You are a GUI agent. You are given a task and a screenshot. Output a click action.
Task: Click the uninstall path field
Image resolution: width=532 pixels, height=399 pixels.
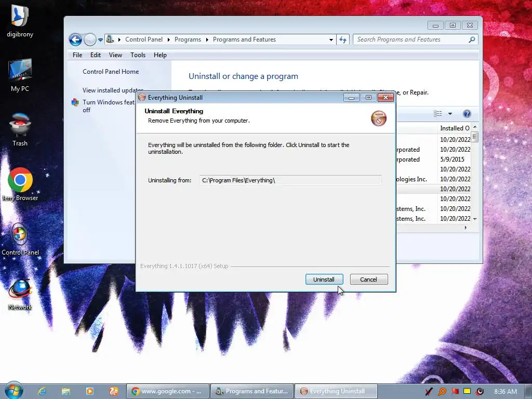tap(290, 180)
